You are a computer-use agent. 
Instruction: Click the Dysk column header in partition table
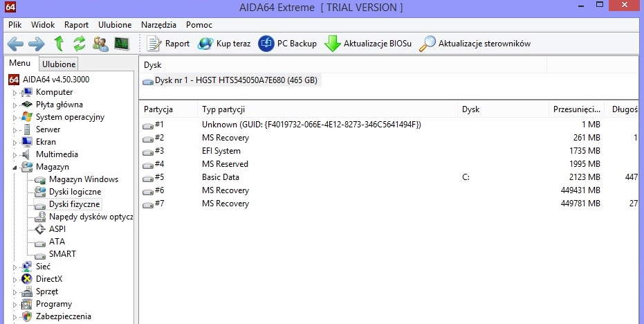click(x=503, y=110)
